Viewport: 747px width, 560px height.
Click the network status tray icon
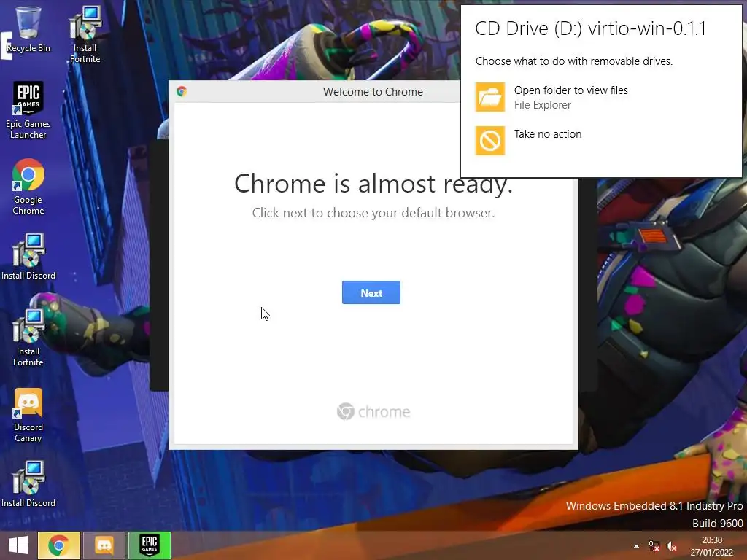(x=654, y=547)
